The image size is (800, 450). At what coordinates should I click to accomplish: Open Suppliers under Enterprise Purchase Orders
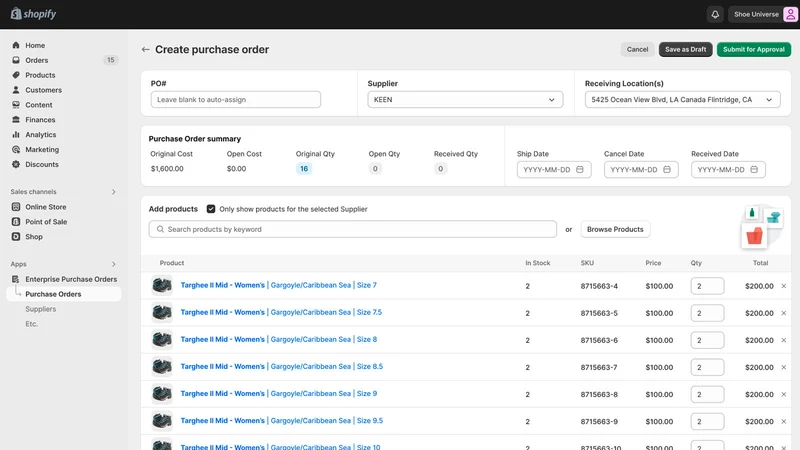tap(41, 309)
